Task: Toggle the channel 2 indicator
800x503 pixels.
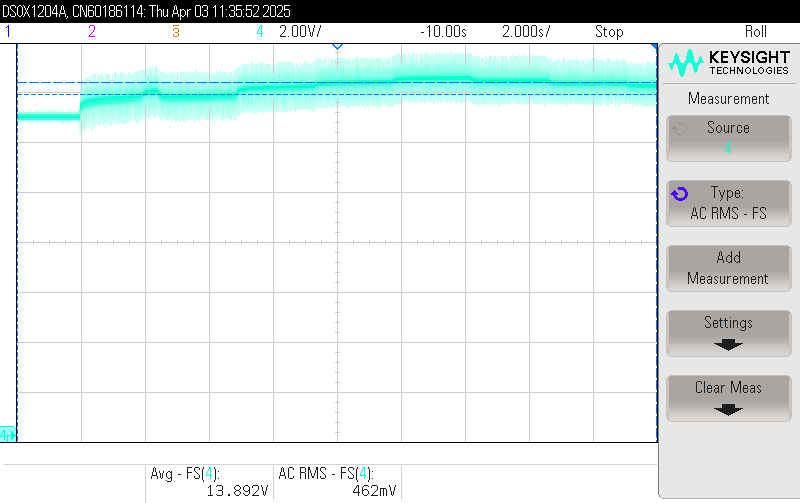Action: coord(92,31)
